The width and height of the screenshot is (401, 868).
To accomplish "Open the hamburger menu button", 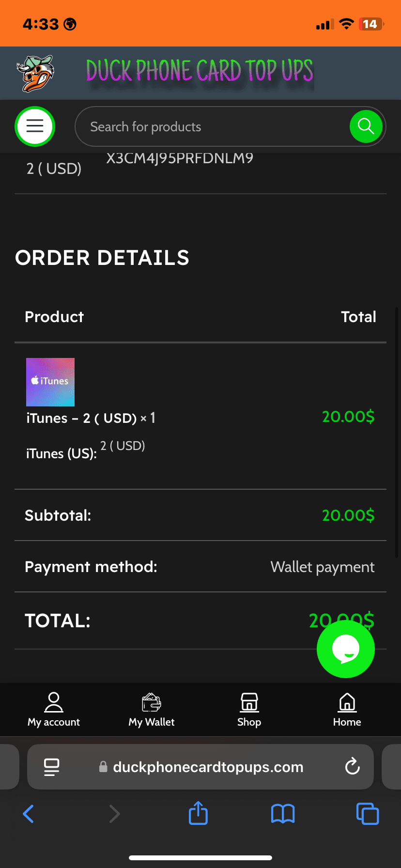I will click(35, 126).
